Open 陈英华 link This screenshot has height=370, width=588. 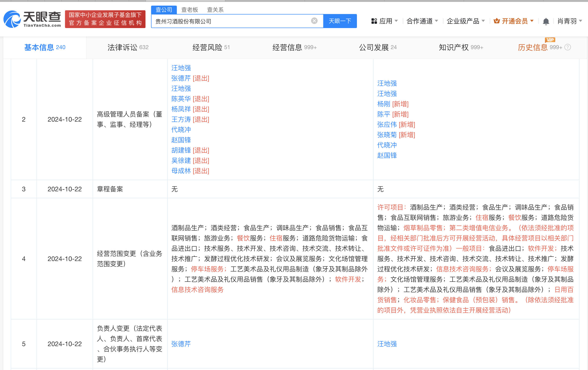[x=181, y=99]
